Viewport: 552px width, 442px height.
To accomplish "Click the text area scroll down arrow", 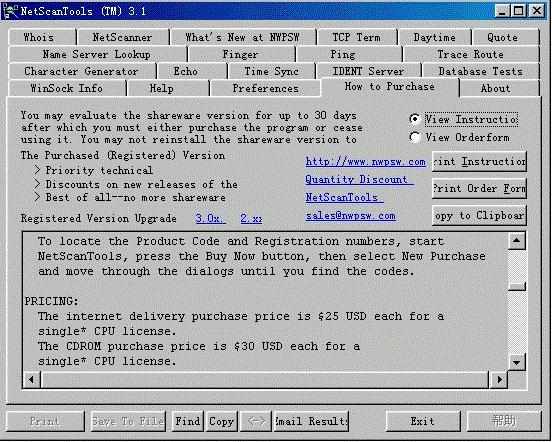I will pyautogui.click(x=517, y=362).
